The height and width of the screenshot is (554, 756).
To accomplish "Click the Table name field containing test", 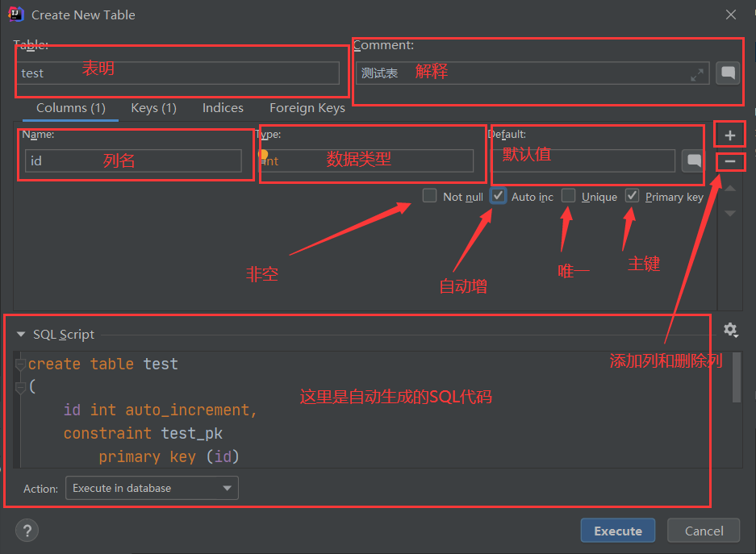I will point(178,73).
